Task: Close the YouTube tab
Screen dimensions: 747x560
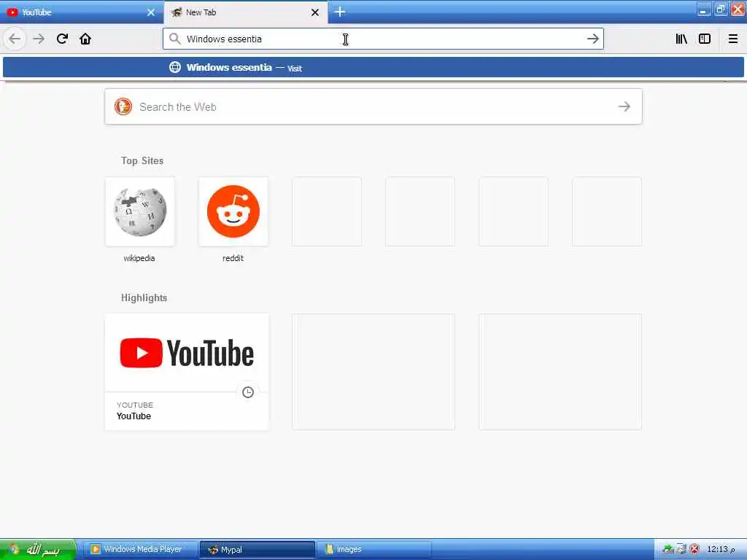Action: 151,12
